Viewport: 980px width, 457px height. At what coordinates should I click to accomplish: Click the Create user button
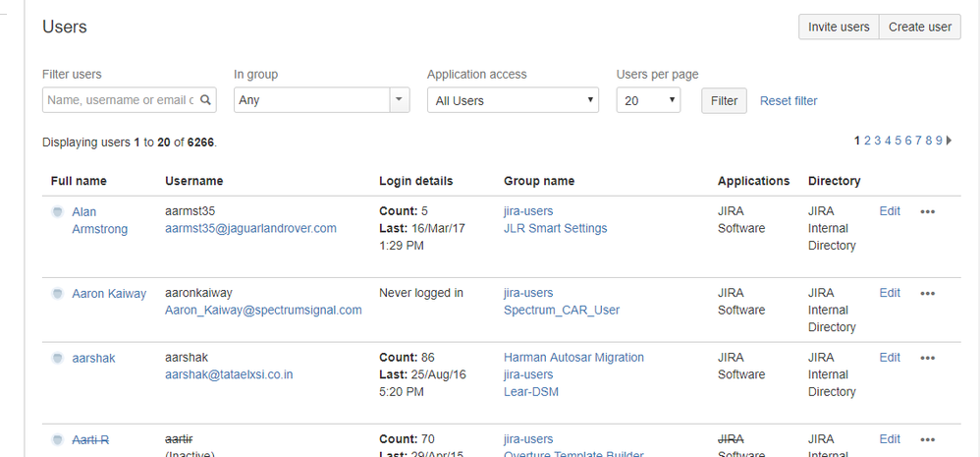click(920, 27)
